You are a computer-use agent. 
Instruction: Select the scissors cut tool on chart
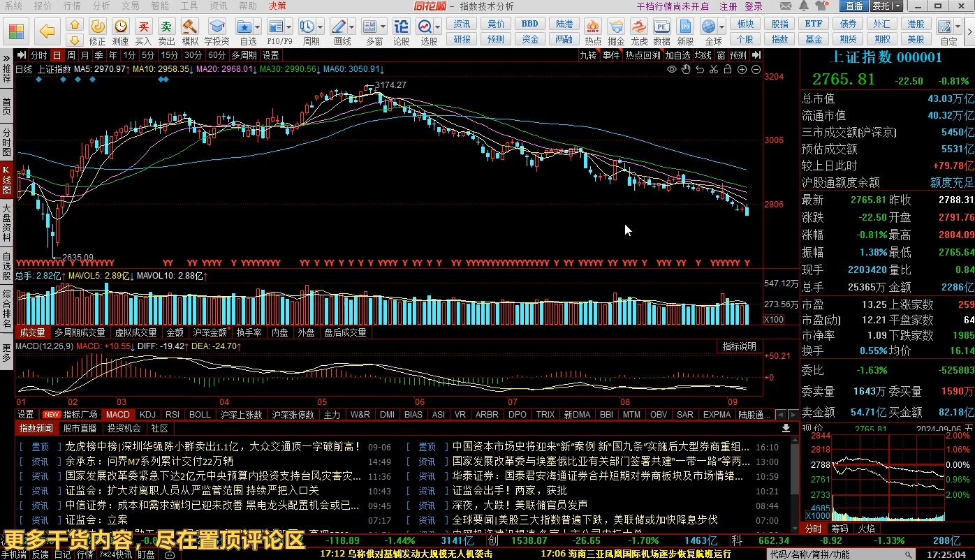(714, 69)
